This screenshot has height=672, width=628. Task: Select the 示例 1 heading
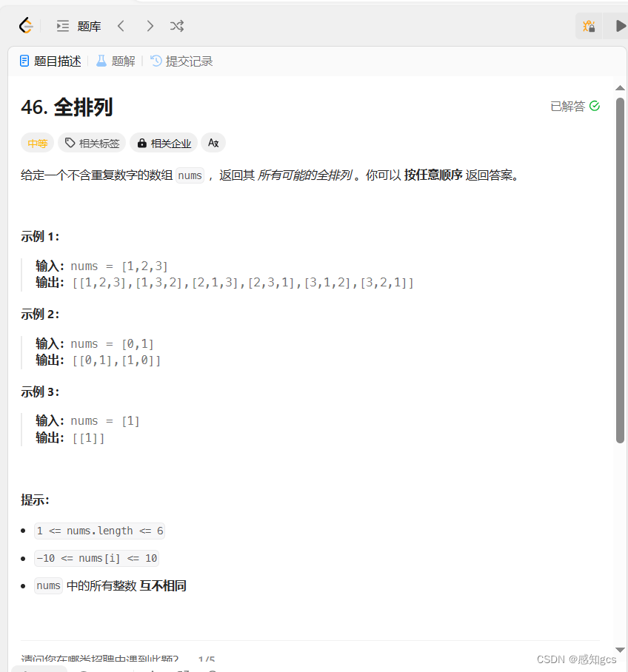tap(40, 237)
